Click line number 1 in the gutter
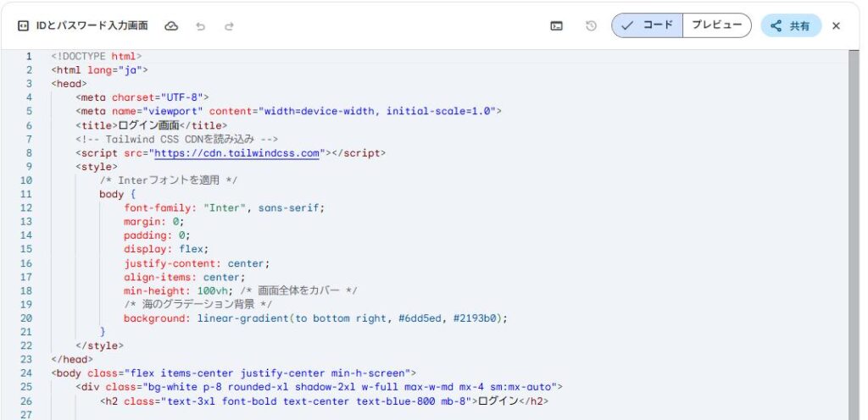The image size is (868, 420). [x=30, y=57]
